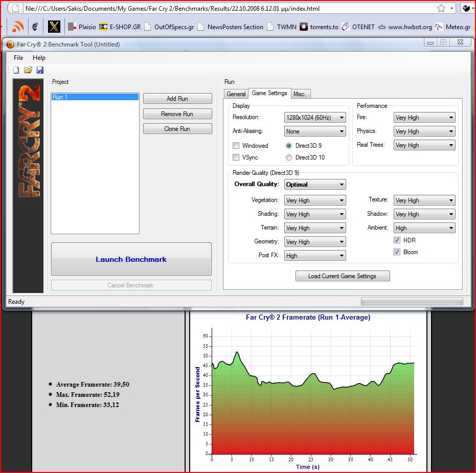Open the Help menu
This screenshot has width=476, height=473.
click(x=39, y=58)
